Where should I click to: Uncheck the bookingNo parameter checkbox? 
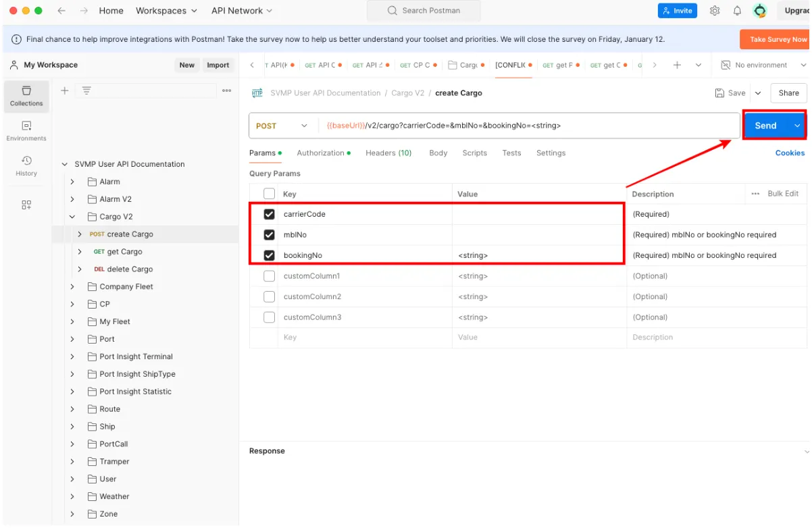(269, 255)
